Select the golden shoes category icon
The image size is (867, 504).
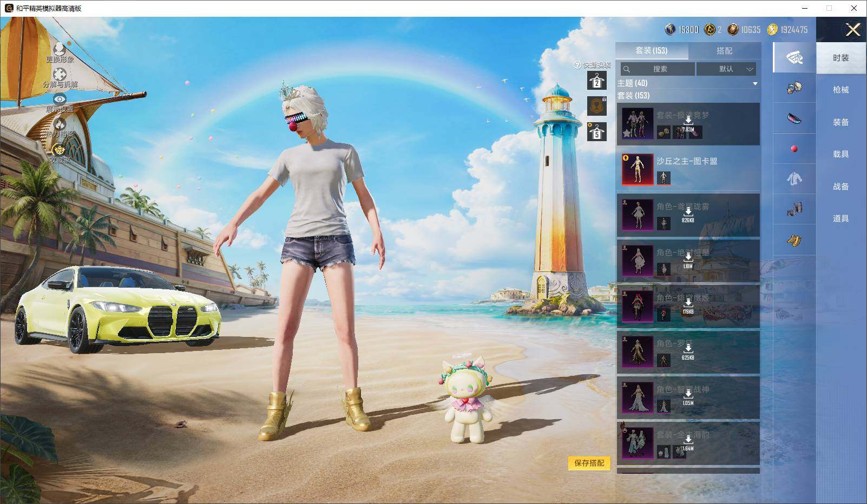click(x=794, y=240)
